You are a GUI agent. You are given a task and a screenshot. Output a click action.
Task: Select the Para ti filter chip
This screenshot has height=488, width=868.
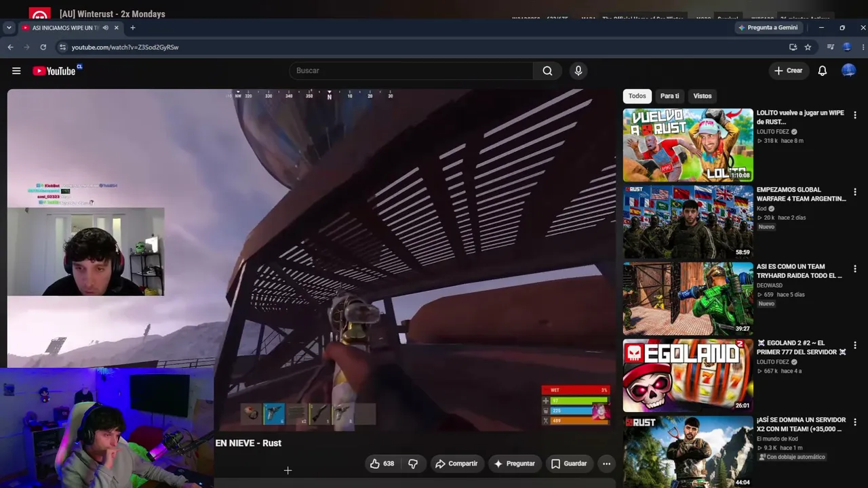(x=670, y=96)
